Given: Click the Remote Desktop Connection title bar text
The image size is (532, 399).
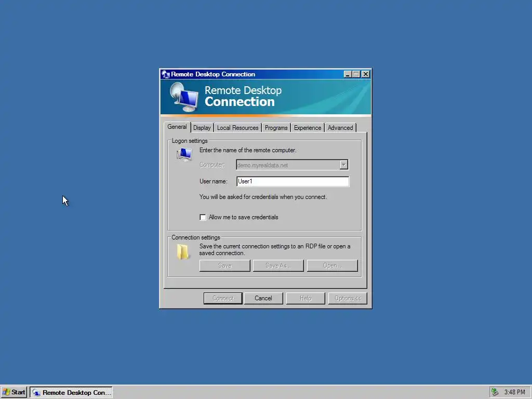Looking at the screenshot, I should coord(212,74).
